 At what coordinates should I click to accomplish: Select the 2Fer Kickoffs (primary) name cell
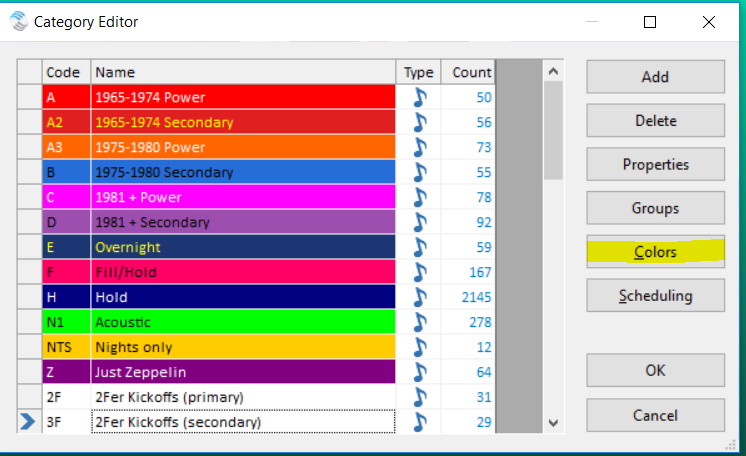tap(243, 397)
